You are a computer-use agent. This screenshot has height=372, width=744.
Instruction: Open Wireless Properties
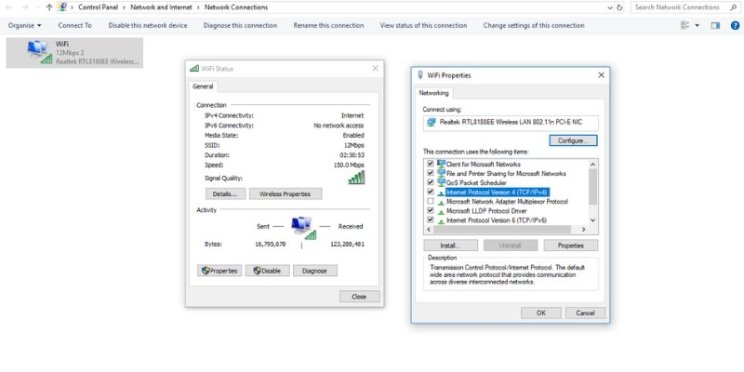(285, 194)
